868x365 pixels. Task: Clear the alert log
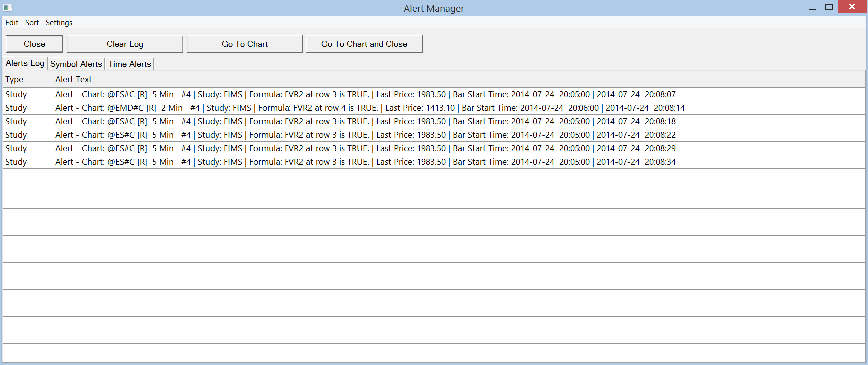click(125, 44)
